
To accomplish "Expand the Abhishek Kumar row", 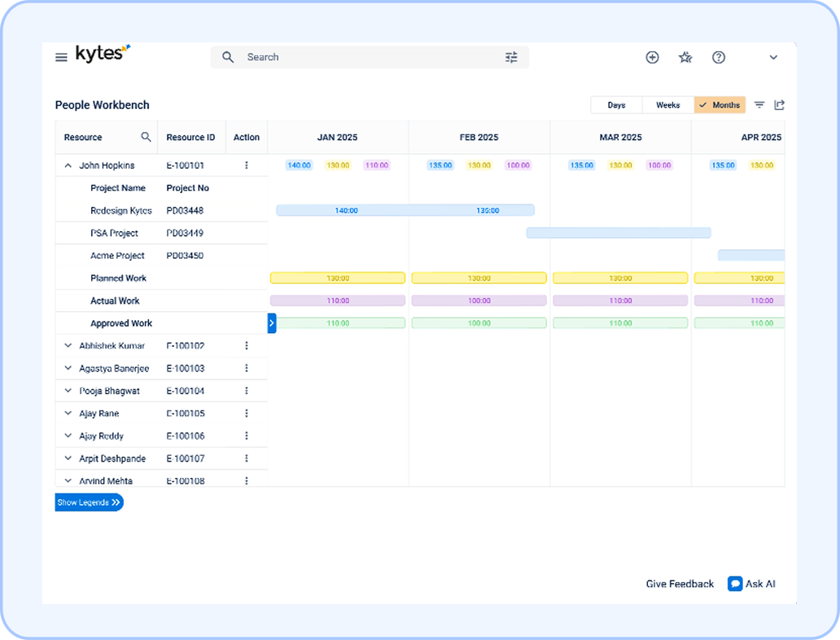I will pos(68,346).
